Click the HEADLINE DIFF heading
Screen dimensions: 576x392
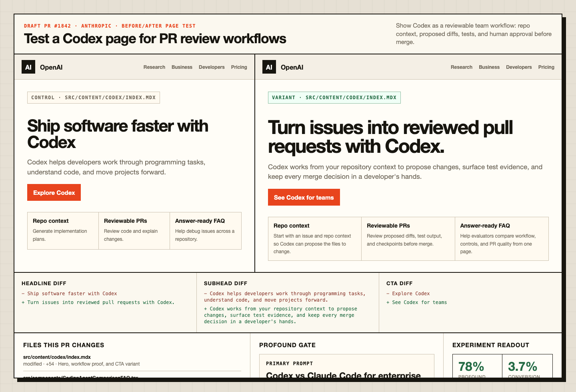point(44,283)
